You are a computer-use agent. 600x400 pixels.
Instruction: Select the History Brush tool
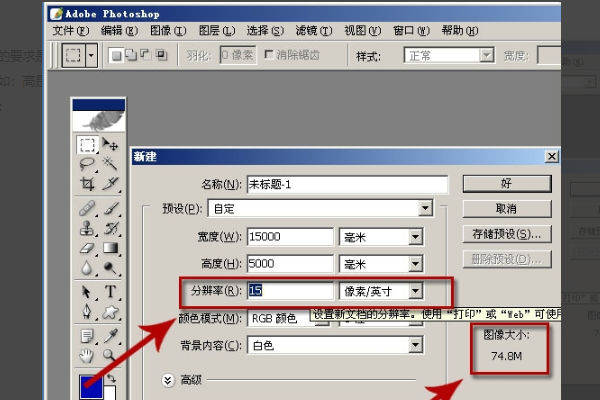(x=110, y=228)
